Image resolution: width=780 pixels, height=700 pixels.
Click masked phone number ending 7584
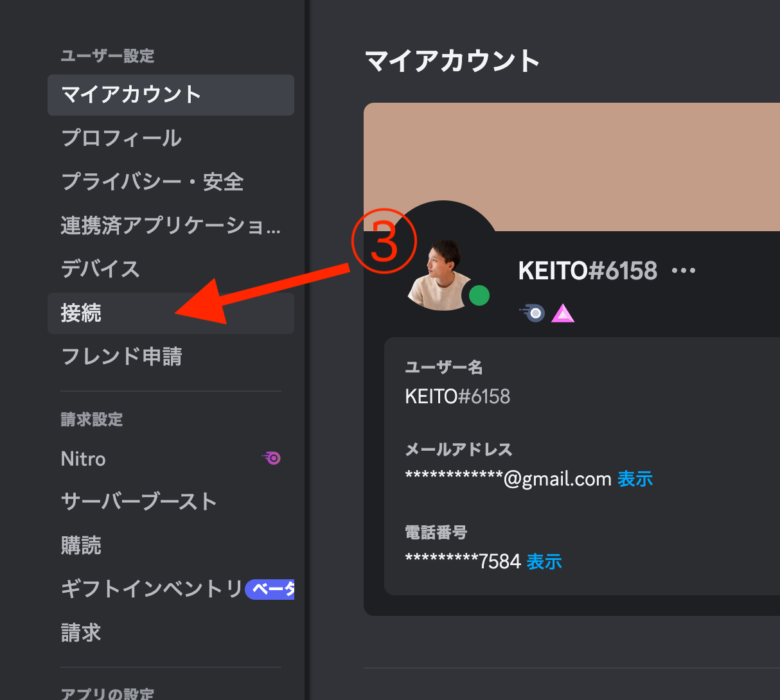463,562
